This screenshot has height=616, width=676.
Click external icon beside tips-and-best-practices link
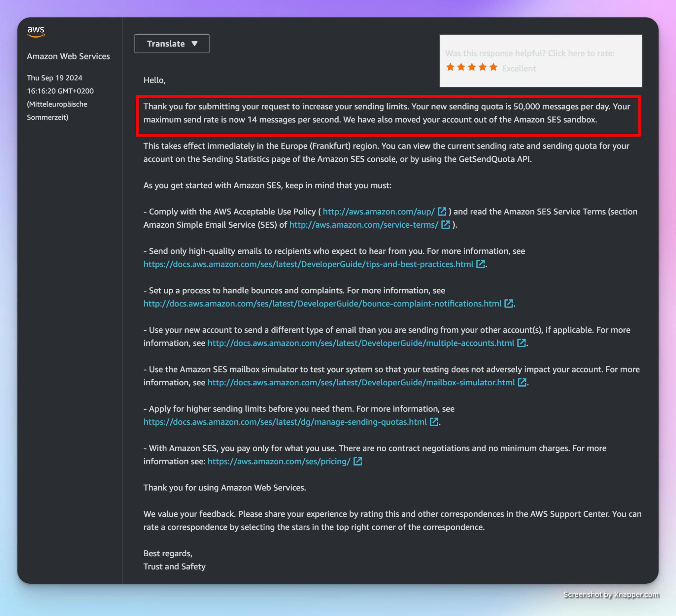481,264
